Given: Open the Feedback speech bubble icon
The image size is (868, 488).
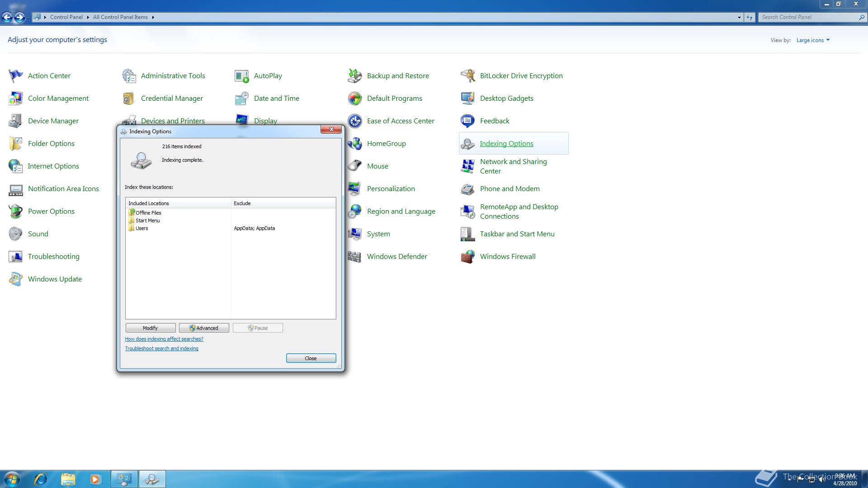Looking at the screenshot, I should (468, 121).
